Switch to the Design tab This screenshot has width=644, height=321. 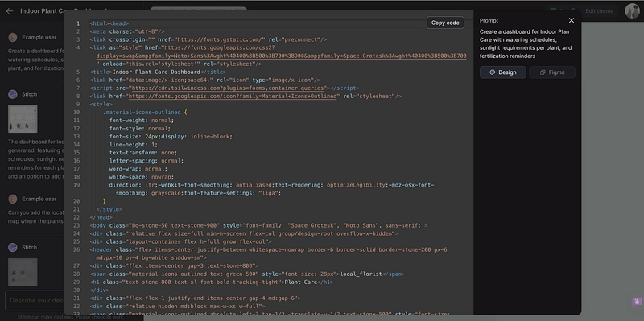click(x=502, y=72)
